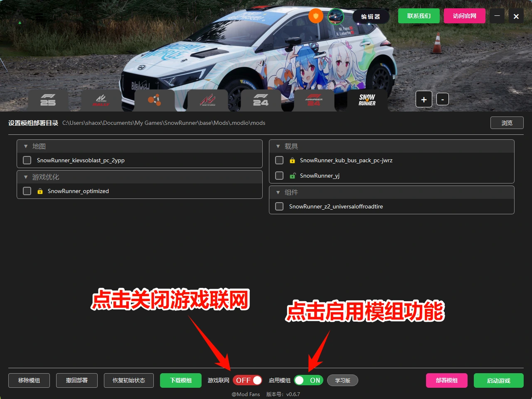Open the F1 Manager 24 game tab
The image size is (532, 399).
coord(314,100)
